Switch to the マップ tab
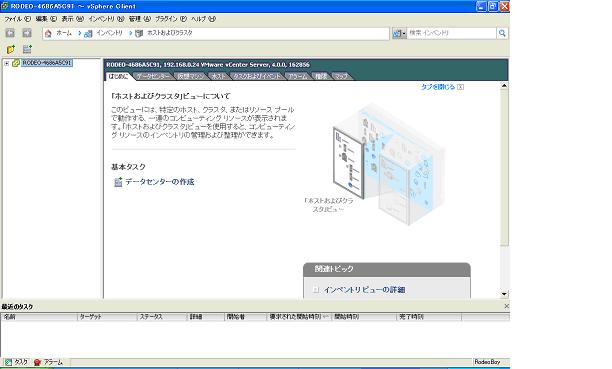The width and height of the screenshot is (612, 369). click(341, 76)
